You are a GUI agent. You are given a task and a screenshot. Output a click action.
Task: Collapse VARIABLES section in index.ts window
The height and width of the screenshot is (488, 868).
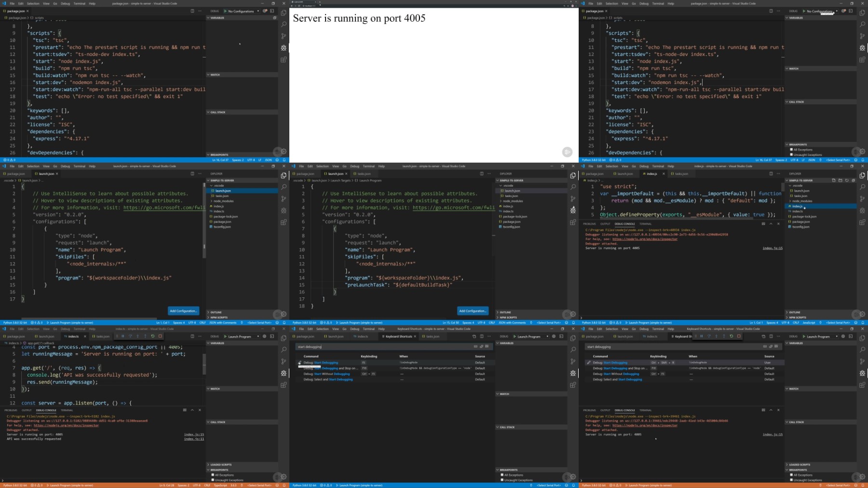242,343
